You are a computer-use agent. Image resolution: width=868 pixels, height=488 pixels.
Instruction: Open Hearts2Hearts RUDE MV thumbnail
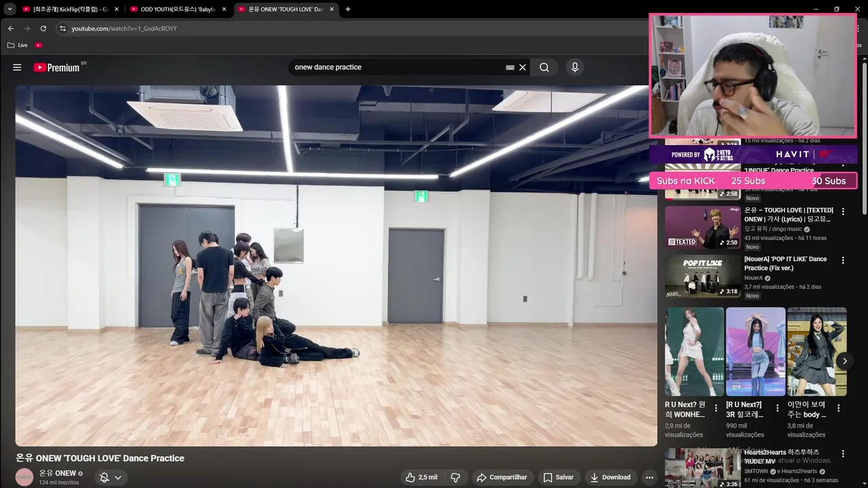(703, 468)
